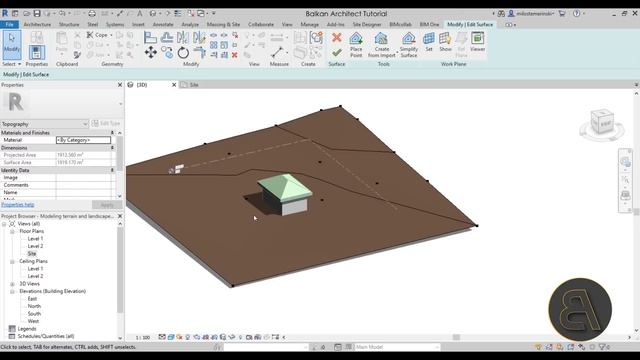The height and width of the screenshot is (360, 640).
Task: Select Mirror Draw Axis tool
Action: (199, 38)
